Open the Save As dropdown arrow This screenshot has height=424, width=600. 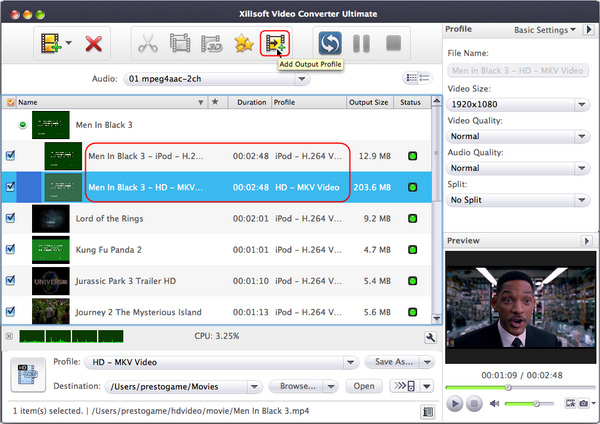[x=427, y=362]
